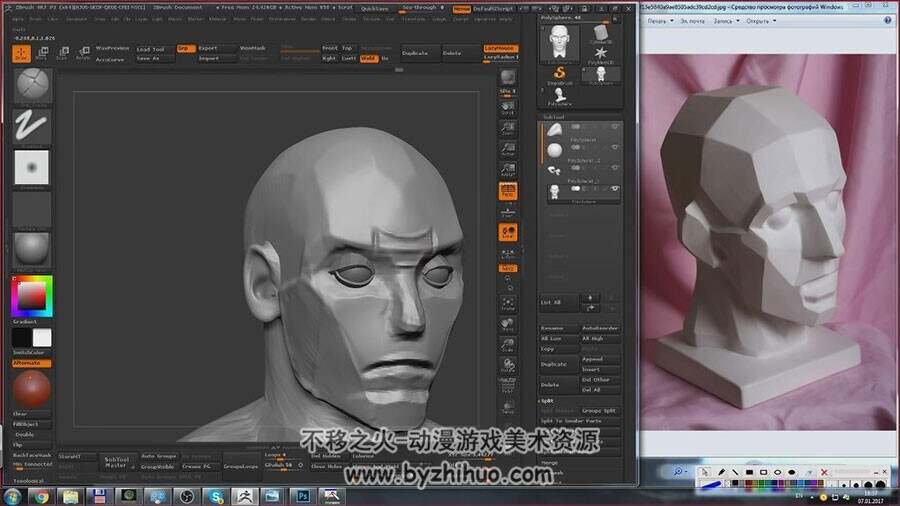
Task: Click the Del Other button
Action: coord(600,380)
